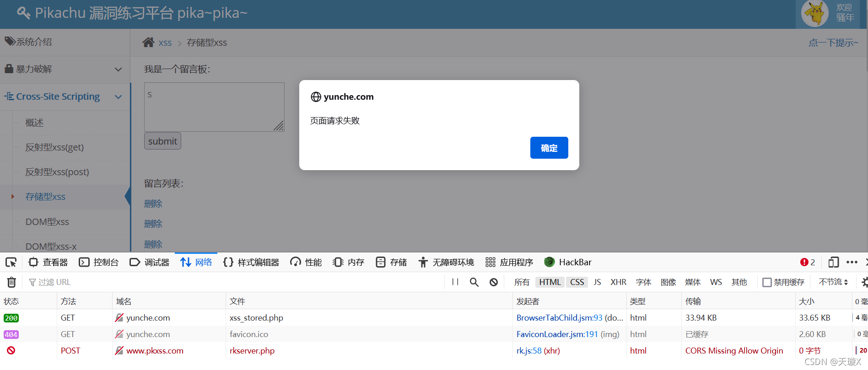
Task: Select the xss_stored.php request row
Action: click(434, 318)
